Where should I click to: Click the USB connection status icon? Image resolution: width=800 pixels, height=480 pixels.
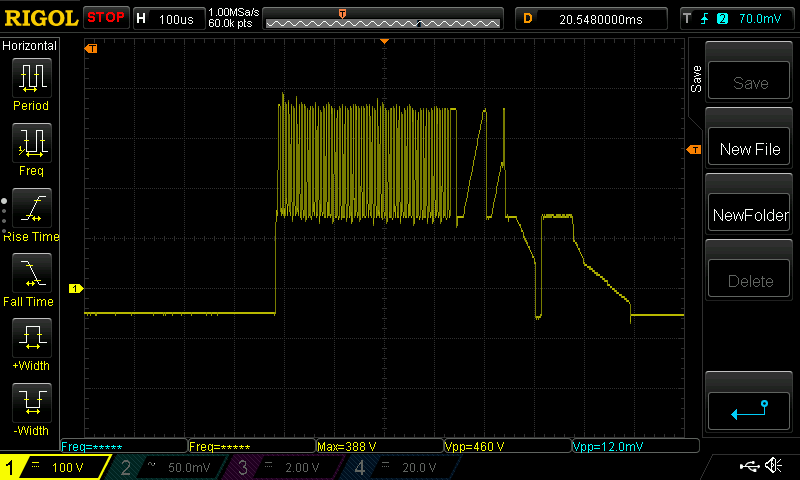point(749,466)
